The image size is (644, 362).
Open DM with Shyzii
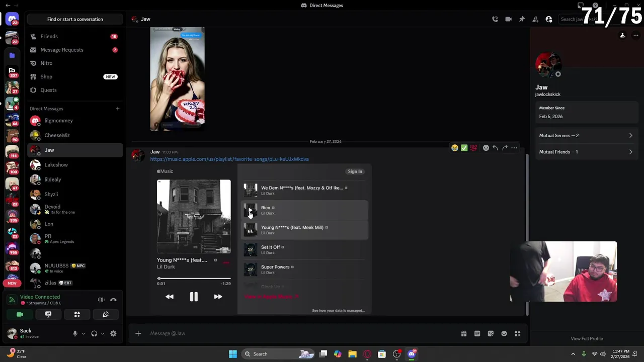pyautogui.click(x=75, y=194)
